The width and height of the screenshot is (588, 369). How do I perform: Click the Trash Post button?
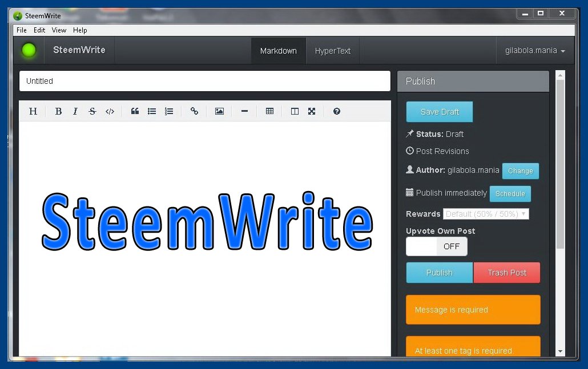[507, 273]
